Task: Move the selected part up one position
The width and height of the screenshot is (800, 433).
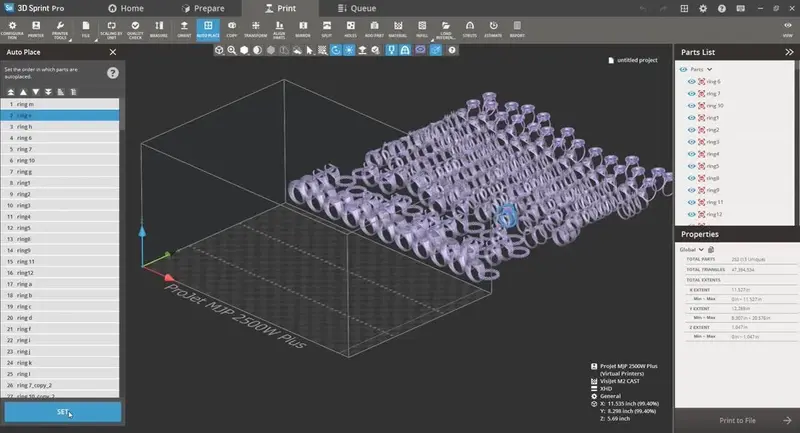Action: pos(23,92)
